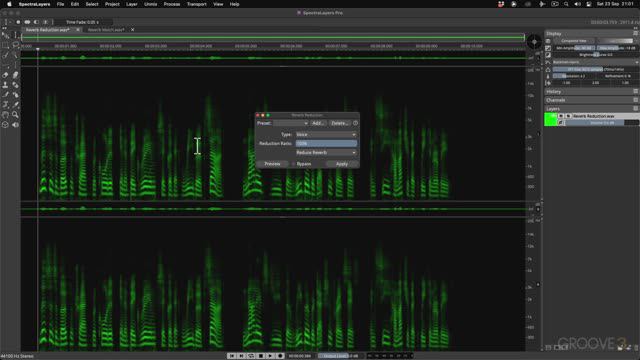Screen dimensions: 640x360
Task: Click the Apply button
Action: coord(342,164)
